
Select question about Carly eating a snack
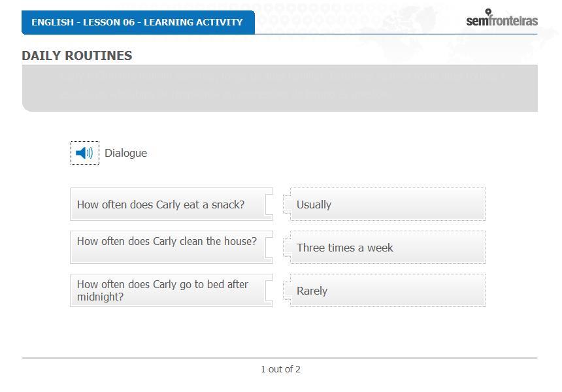point(171,204)
